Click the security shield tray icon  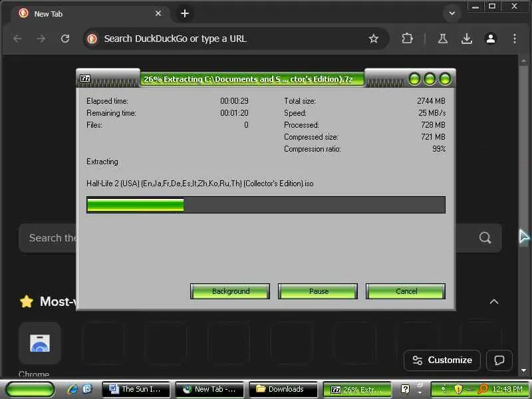click(458, 389)
